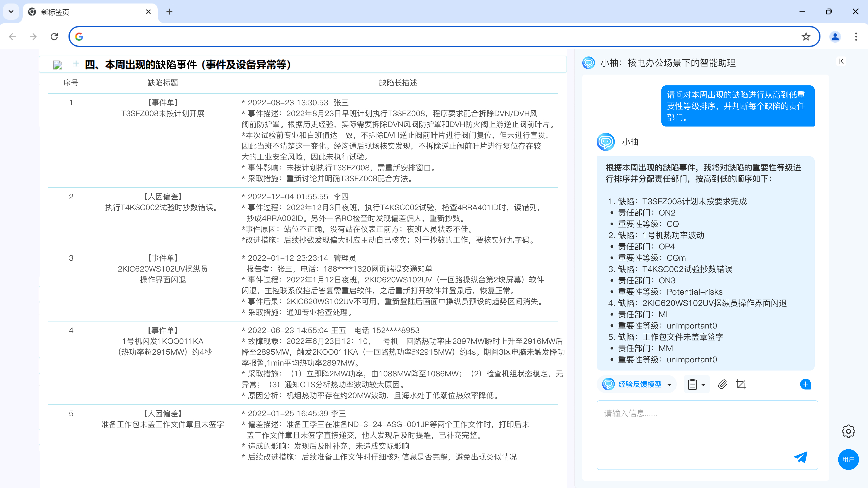The width and height of the screenshot is (868, 488).
Task: Click the heading 四、本周出现的缺陷事件
Action: click(x=188, y=64)
